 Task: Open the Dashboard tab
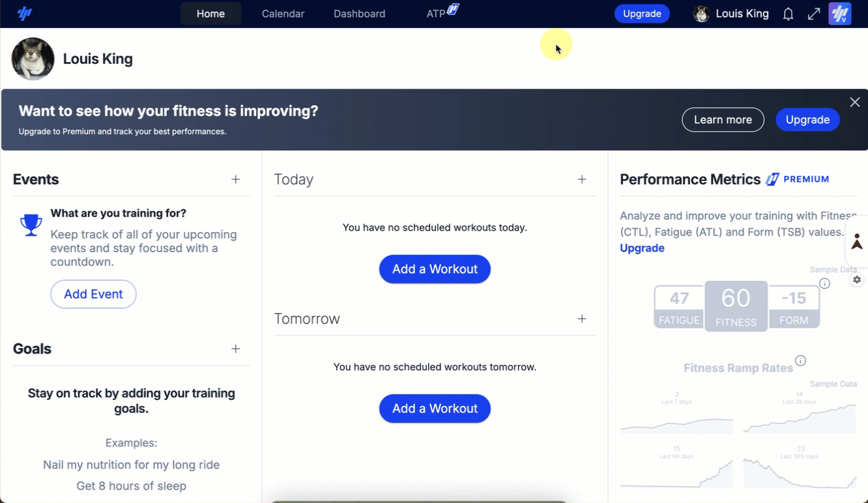[359, 14]
